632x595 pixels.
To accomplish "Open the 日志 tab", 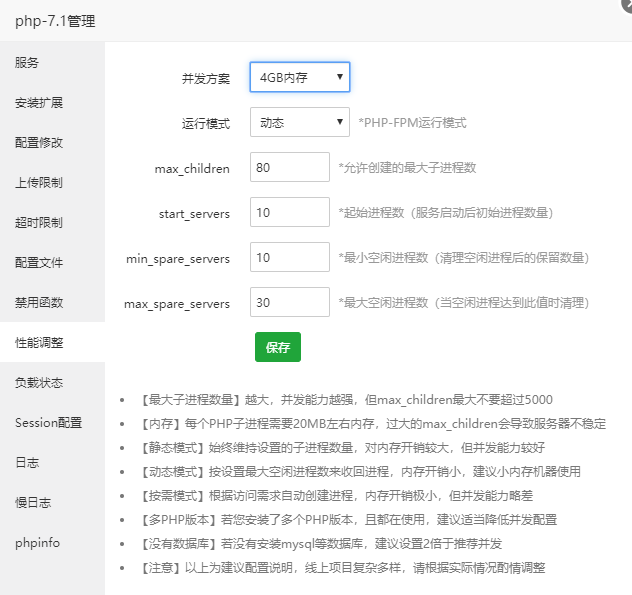I will pyautogui.click(x=52, y=462).
